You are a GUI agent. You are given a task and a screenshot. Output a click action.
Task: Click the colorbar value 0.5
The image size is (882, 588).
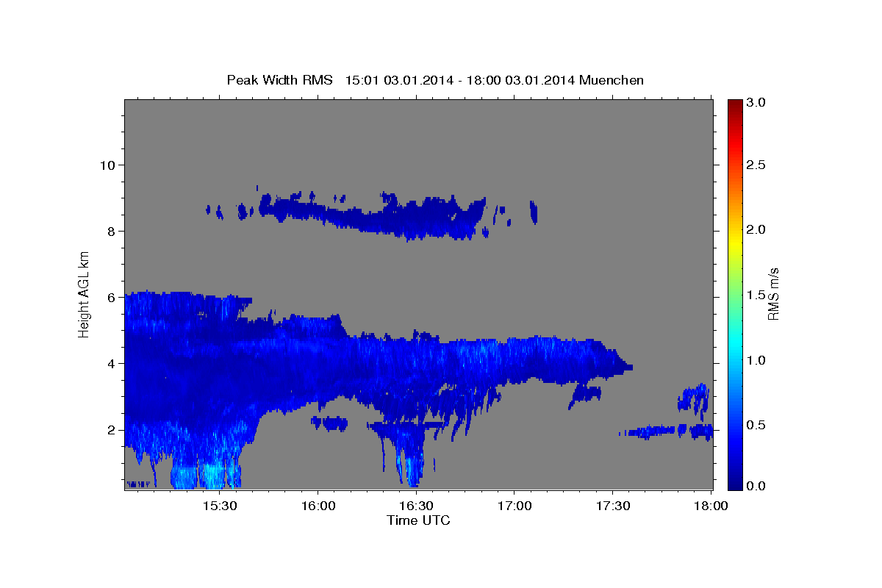coord(756,425)
